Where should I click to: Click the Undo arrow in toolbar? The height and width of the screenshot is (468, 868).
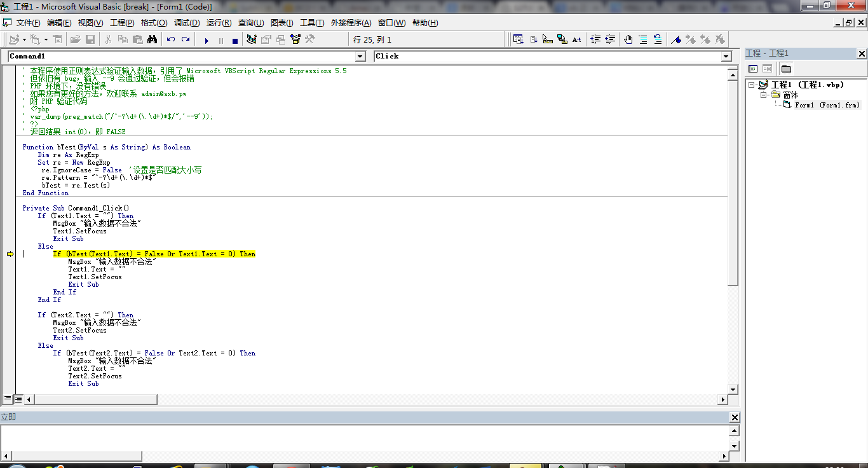[170, 39]
